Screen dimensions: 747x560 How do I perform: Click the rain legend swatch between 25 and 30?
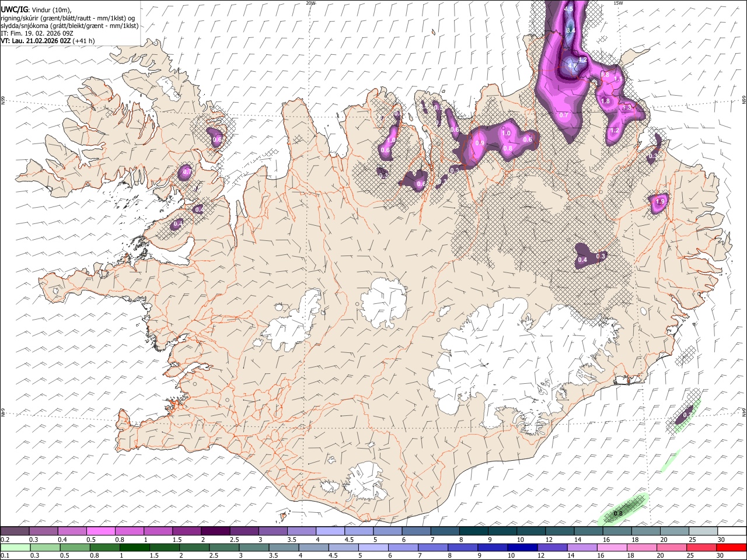(x=700, y=547)
